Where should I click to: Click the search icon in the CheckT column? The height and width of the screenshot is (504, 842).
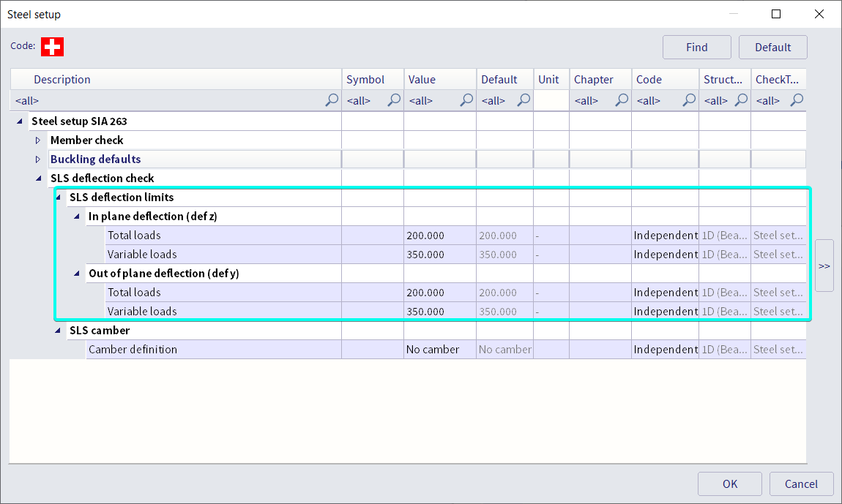point(797,100)
